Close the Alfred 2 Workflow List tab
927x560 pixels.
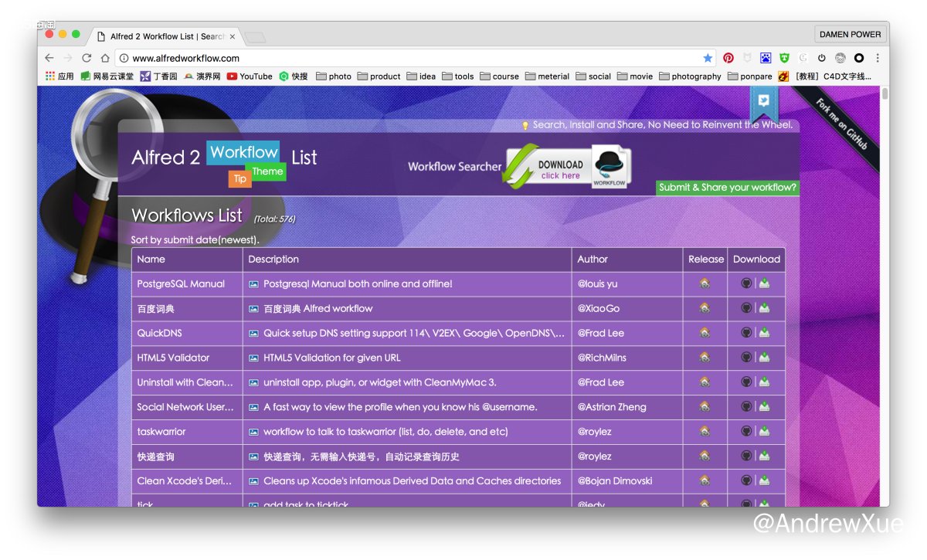(233, 36)
